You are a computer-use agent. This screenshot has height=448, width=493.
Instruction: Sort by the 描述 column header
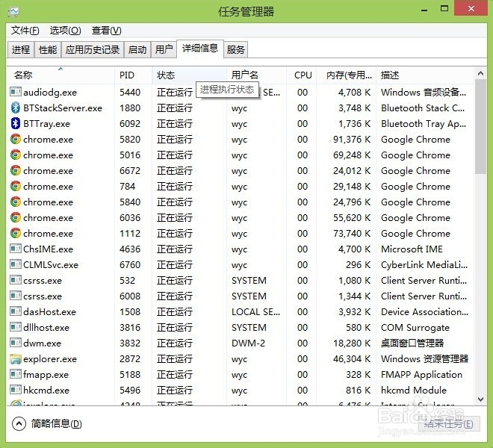pos(425,75)
